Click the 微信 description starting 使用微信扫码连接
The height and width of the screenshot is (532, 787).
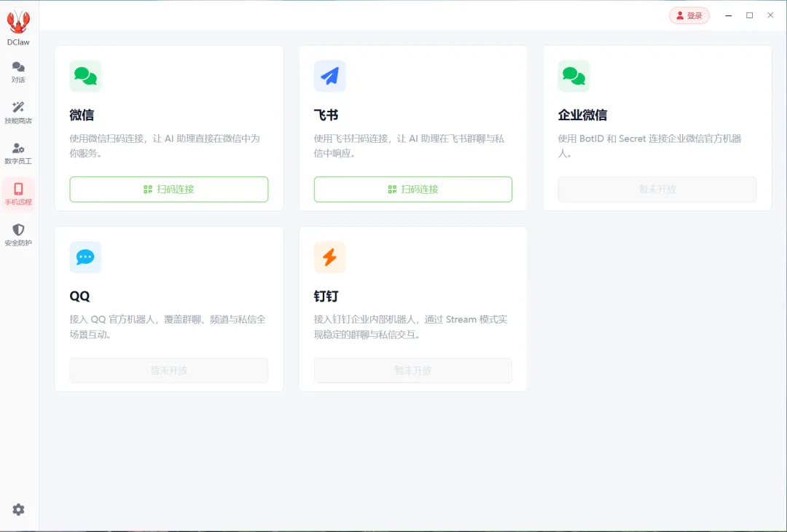click(165, 146)
